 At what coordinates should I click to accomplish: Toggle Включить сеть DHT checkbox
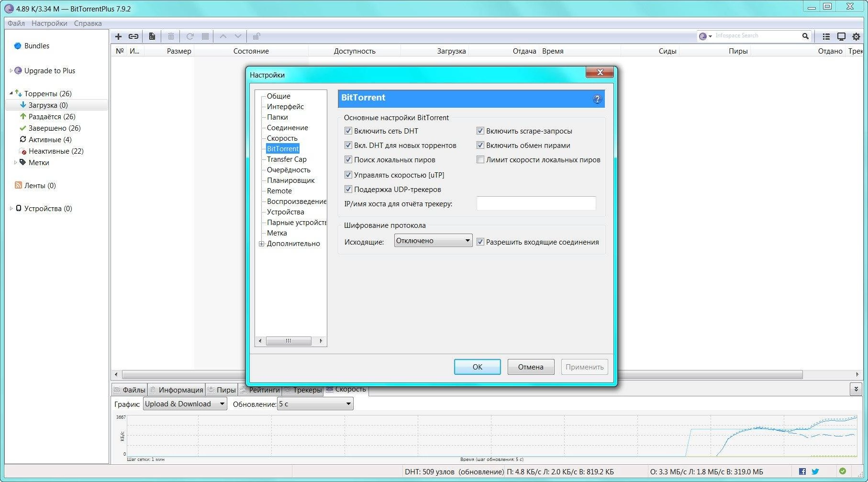348,131
